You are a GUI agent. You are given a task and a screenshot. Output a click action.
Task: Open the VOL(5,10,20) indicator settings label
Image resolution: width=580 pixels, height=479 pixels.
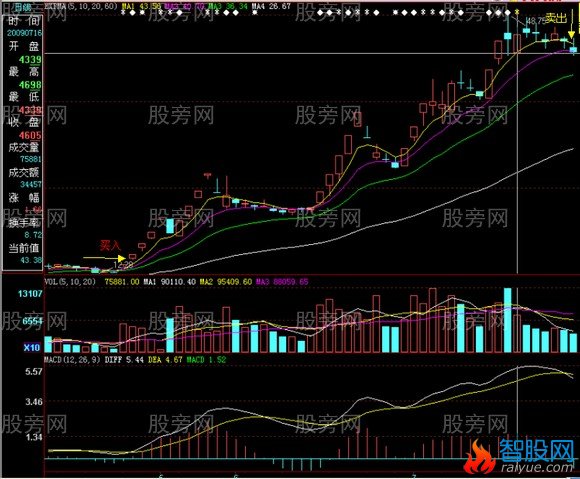pyautogui.click(x=70, y=282)
